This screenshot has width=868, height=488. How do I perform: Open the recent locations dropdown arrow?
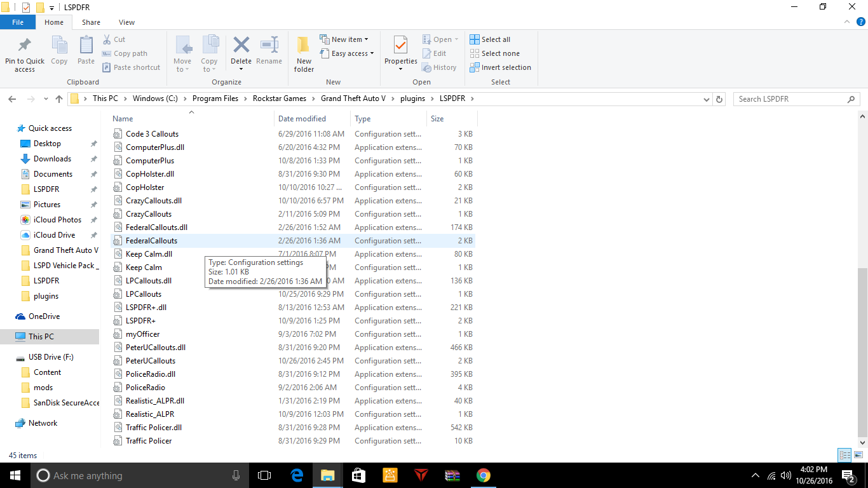[46, 99]
